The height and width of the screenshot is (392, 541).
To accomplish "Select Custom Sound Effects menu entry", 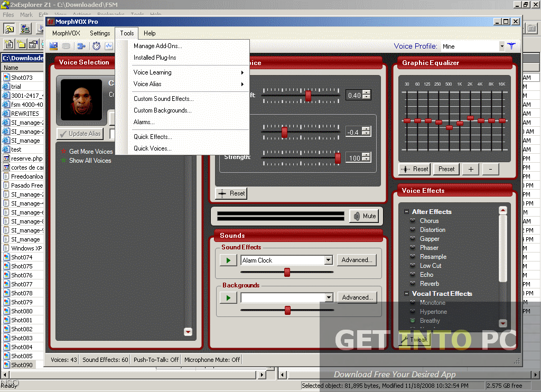I will [x=188, y=99].
